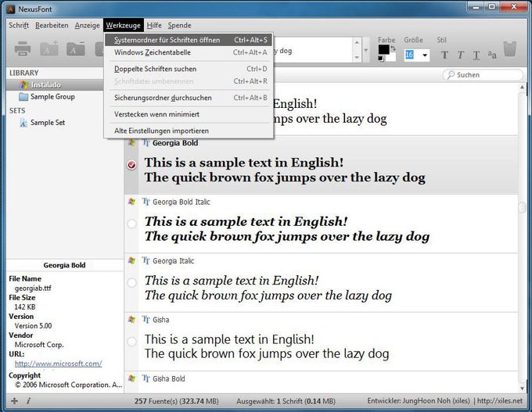The image size is (532, 412).
Task: Click the Georgia Italic font name label
Action: point(173,261)
